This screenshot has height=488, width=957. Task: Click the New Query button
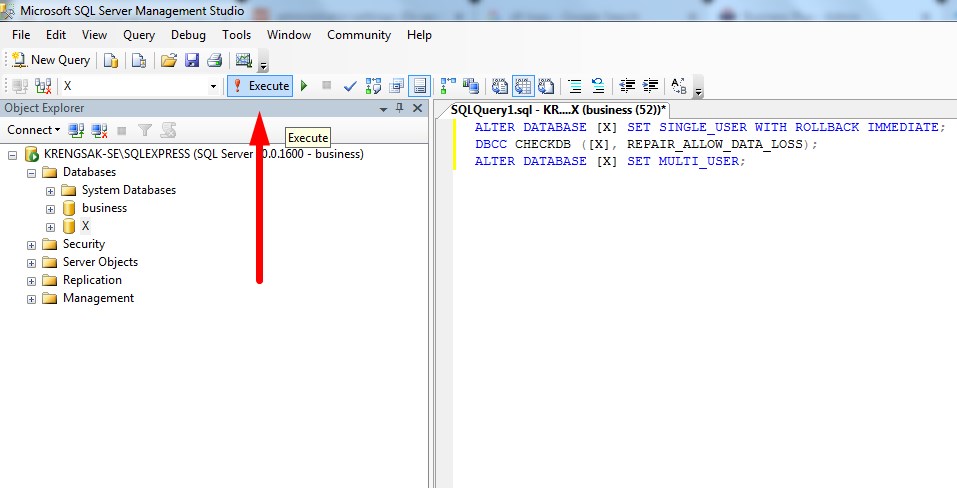click(51, 60)
